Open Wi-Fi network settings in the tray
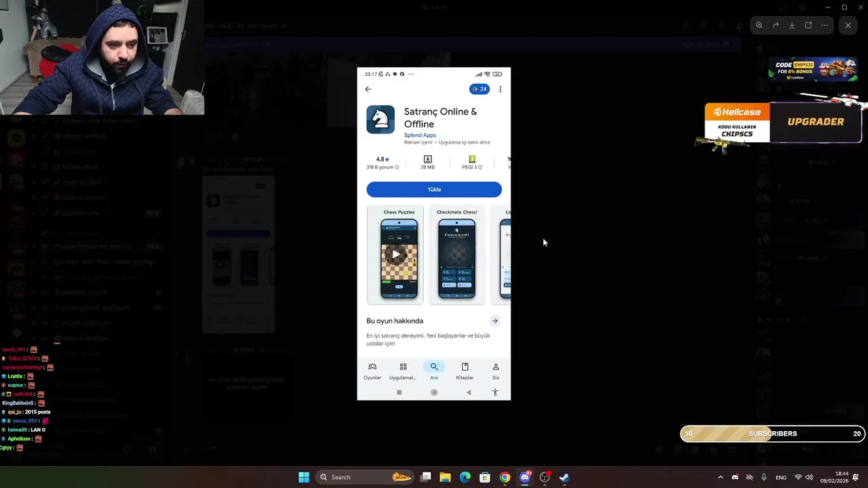 tap(798, 477)
